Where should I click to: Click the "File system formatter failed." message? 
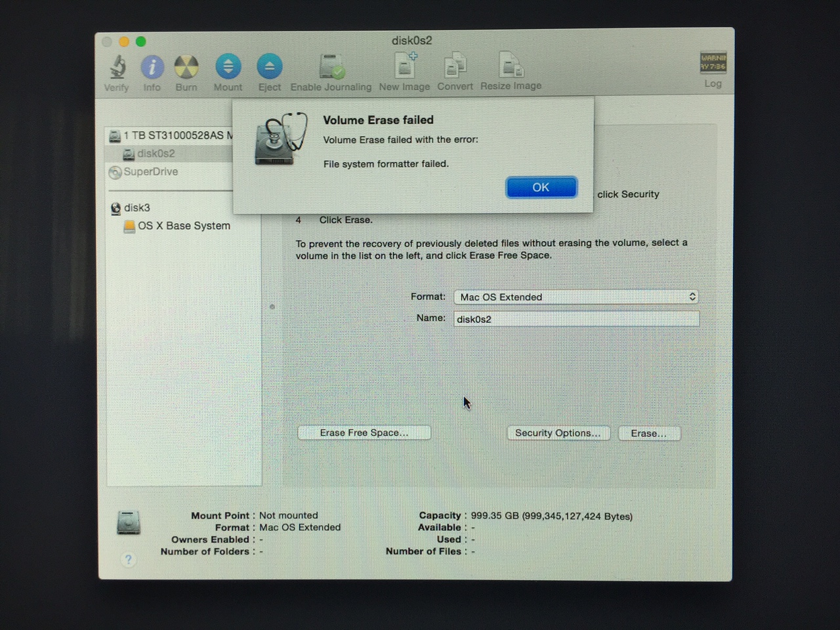(386, 164)
